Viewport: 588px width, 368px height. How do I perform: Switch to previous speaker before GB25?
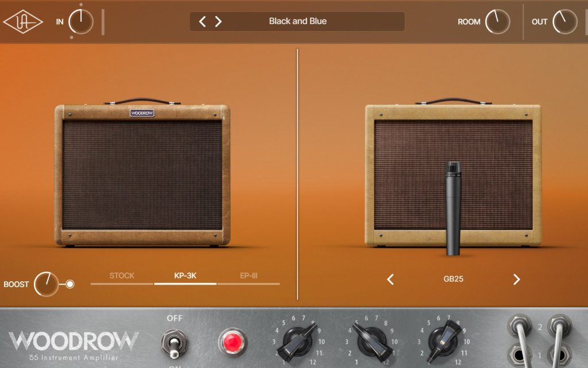390,279
